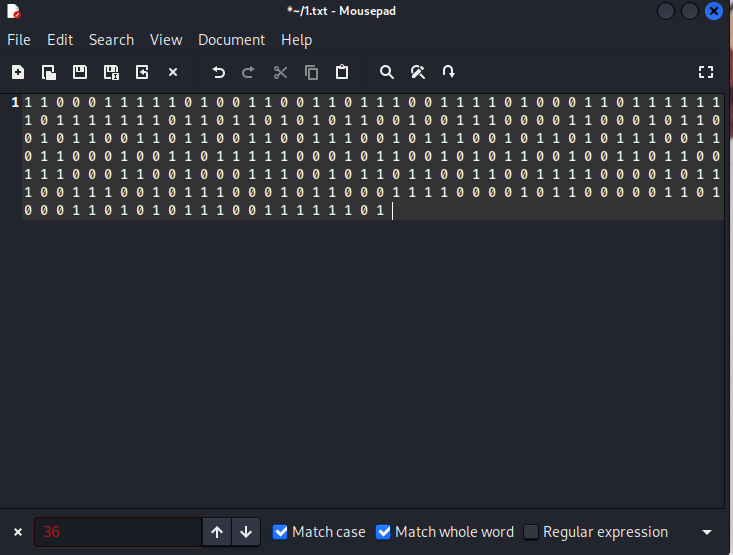
Task: Open find and replace icon
Action: click(x=417, y=72)
